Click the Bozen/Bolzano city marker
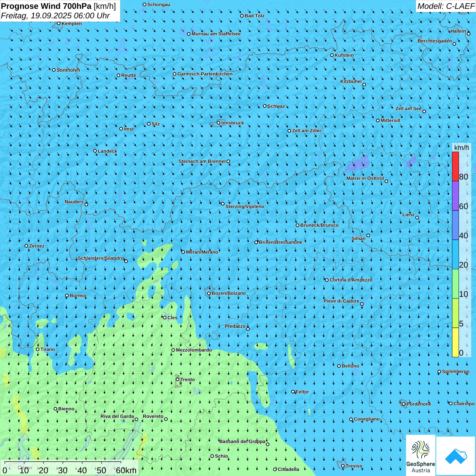476x476 pixels. 209,293
